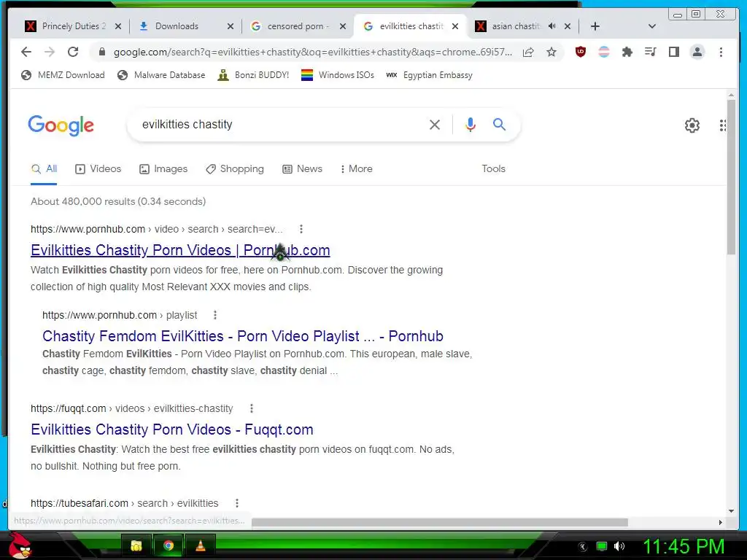Open the uBlock Origin extension
This screenshot has width=747, height=560.
(580, 52)
